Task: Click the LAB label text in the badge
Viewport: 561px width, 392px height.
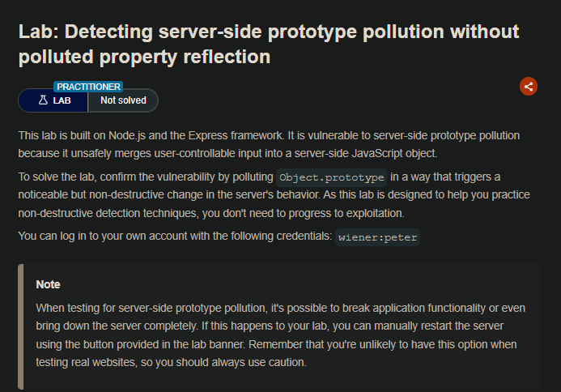Action: pos(62,100)
